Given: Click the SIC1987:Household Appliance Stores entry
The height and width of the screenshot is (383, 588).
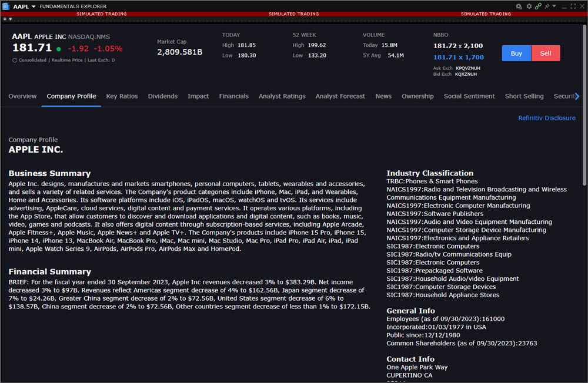Looking at the screenshot, I should (443, 295).
